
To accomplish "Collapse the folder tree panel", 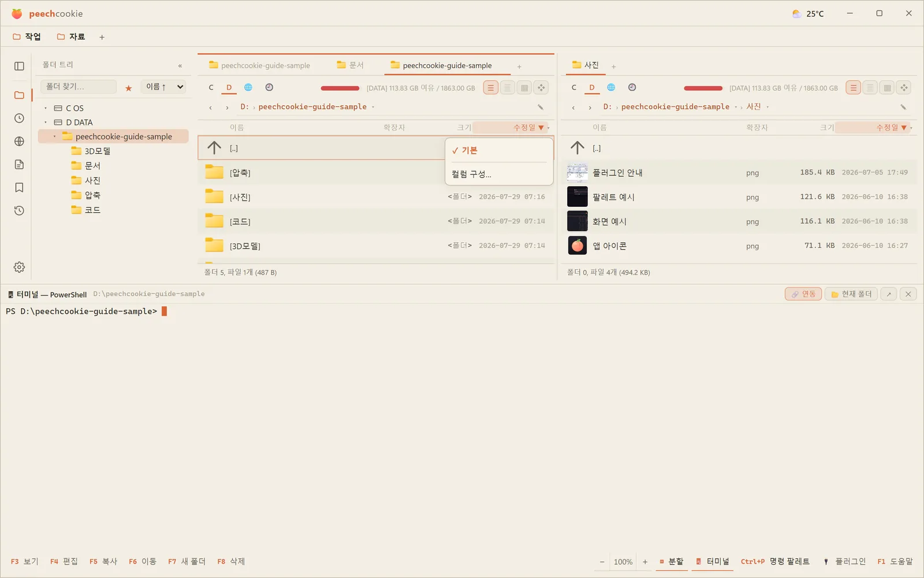I will (180, 66).
